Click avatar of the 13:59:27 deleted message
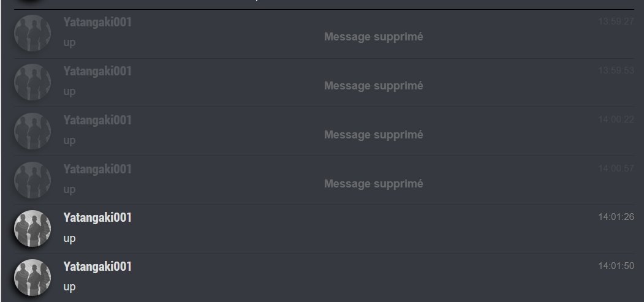Viewport: 644px width, 302px height. (32, 33)
